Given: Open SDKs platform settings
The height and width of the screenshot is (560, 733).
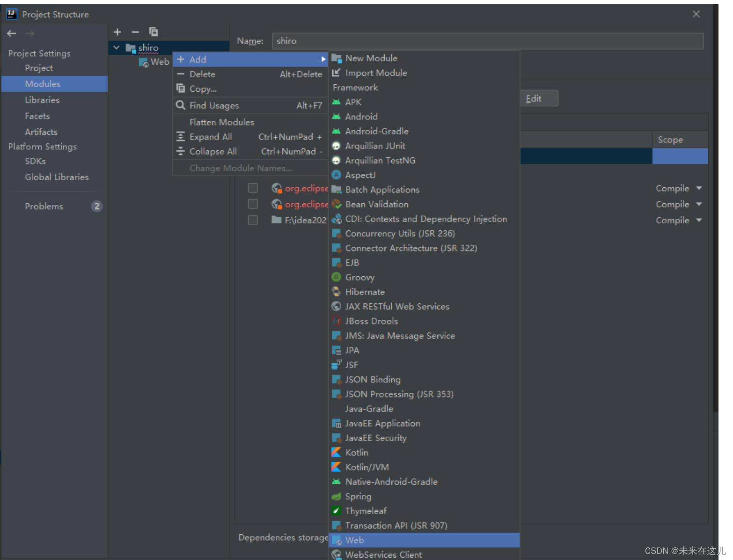Looking at the screenshot, I should 55,161.
